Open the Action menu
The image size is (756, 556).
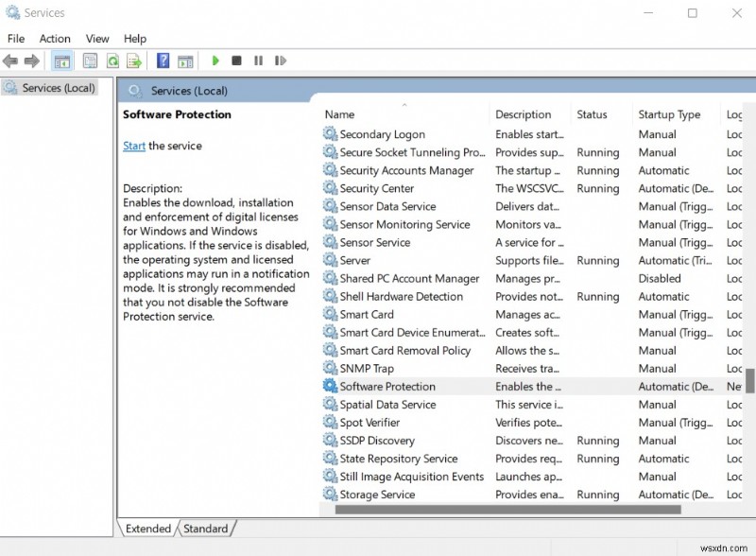click(x=55, y=39)
